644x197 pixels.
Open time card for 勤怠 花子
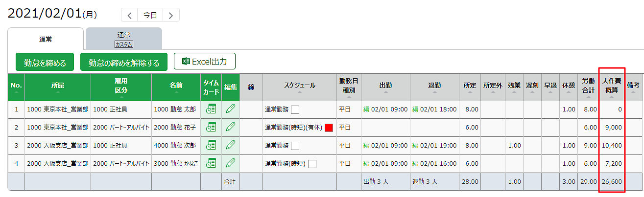tap(211, 127)
